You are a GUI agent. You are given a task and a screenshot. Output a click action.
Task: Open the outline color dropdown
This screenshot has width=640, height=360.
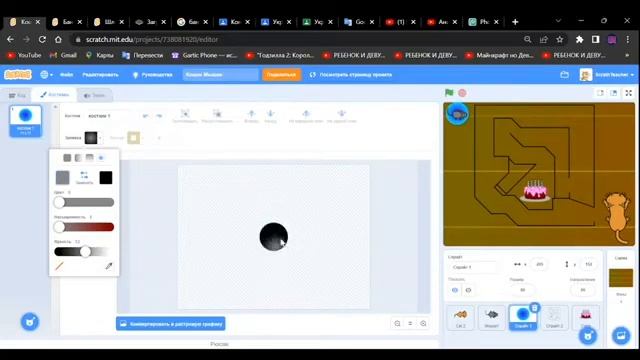(x=135, y=138)
